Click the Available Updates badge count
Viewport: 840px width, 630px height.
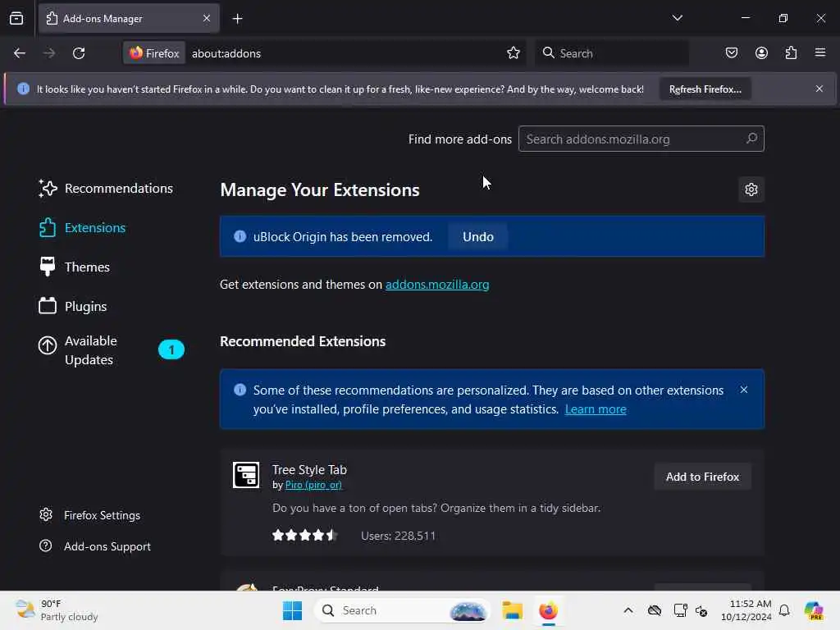(x=171, y=349)
